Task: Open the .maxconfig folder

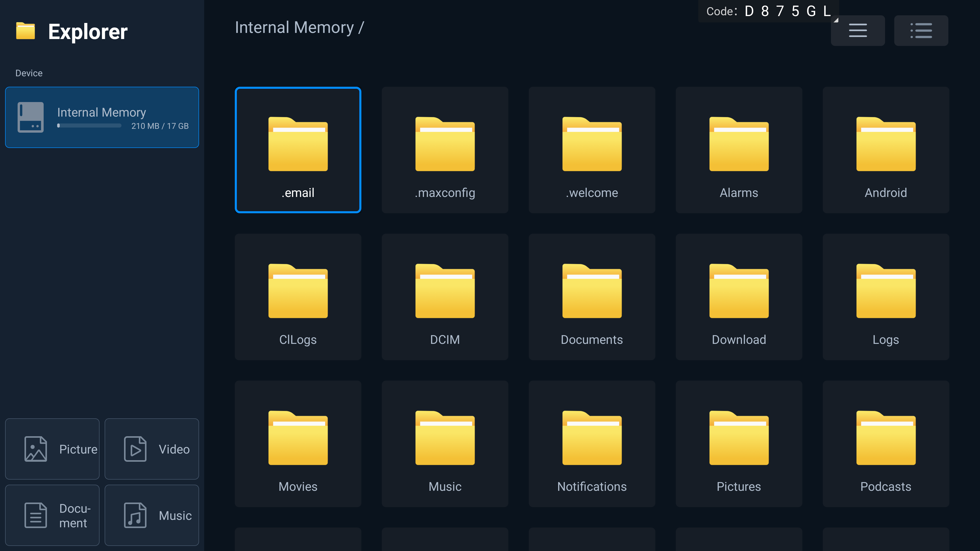Action: click(x=445, y=150)
